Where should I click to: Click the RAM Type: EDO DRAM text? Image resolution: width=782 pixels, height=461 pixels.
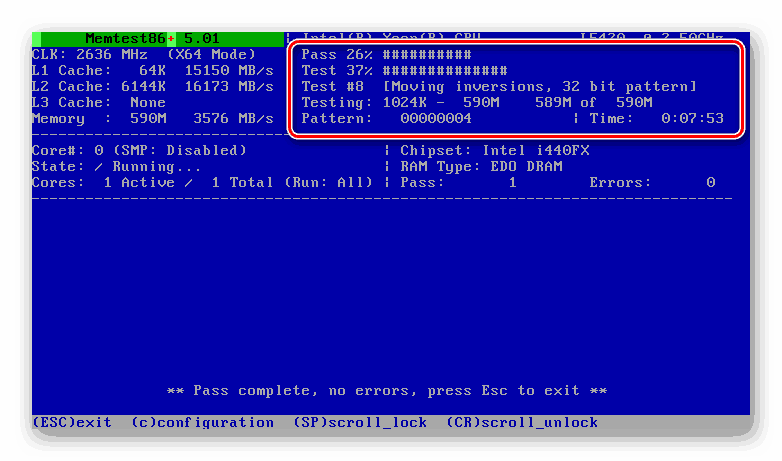click(481, 166)
